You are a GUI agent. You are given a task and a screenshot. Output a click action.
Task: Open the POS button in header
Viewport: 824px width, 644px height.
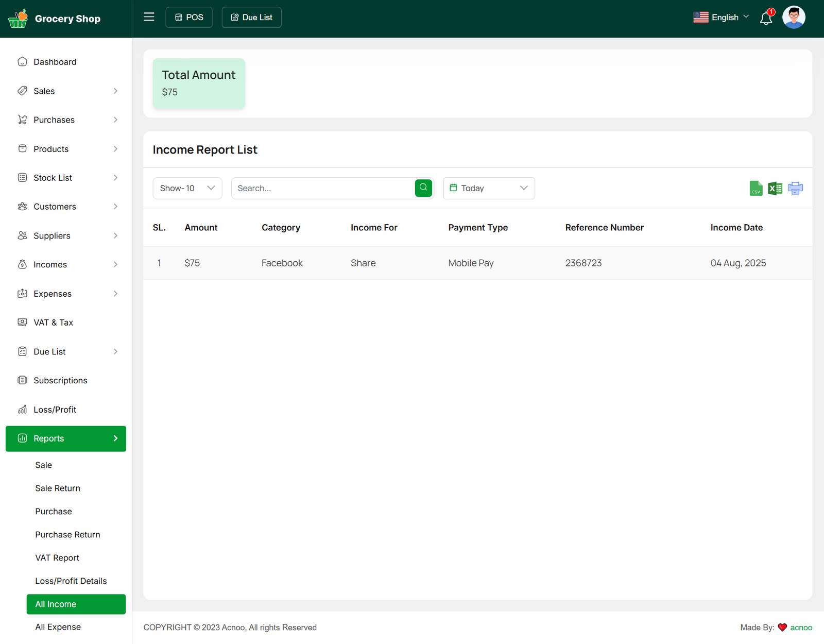click(189, 18)
